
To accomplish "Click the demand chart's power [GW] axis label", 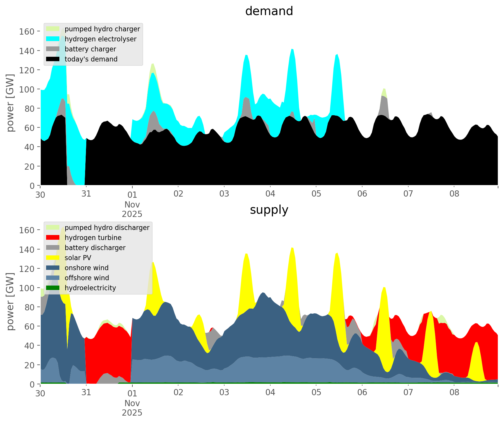I will coord(10,103).
